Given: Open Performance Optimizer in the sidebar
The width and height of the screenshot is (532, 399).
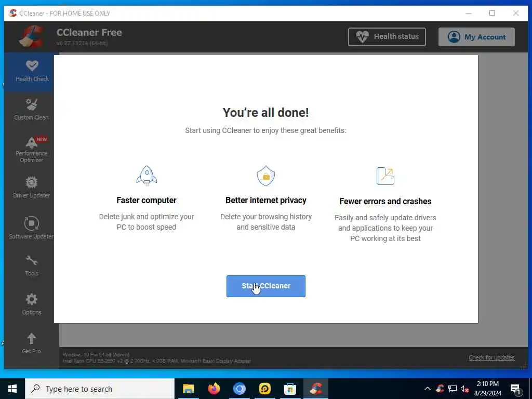Looking at the screenshot, I should [32, 150].
